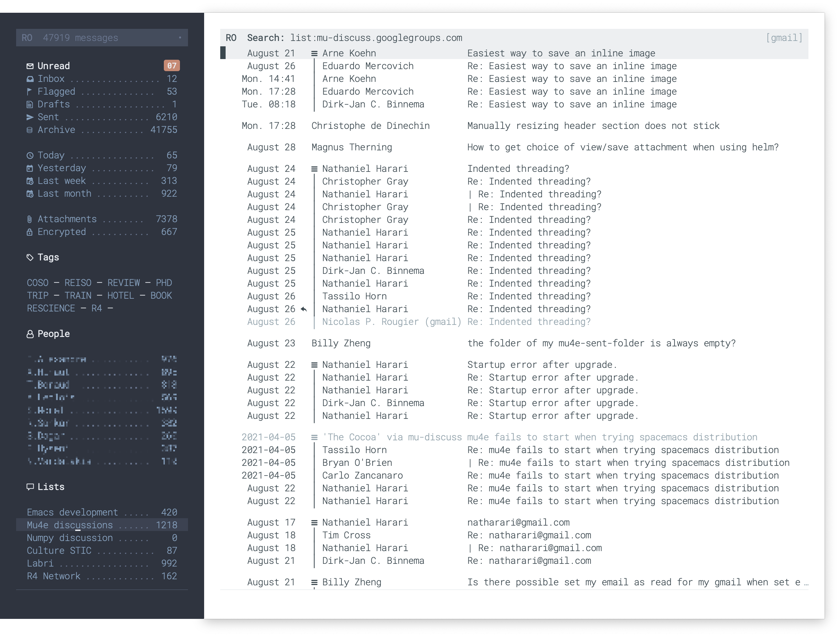Click the Today clock icon

point(30,155)
